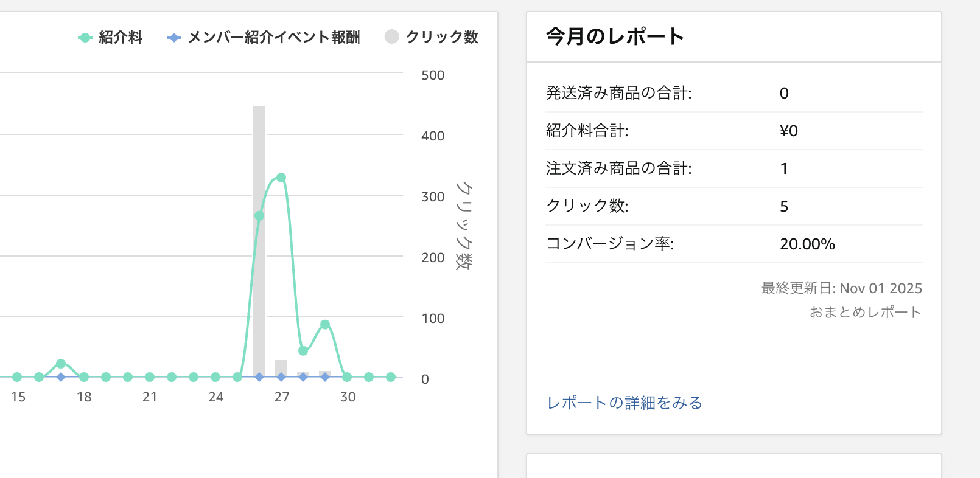This screenshot has width=980, height=478.
Task: Click the blue diamond marker on day 27
Action: pyautogui.click(x=281, y=377)
